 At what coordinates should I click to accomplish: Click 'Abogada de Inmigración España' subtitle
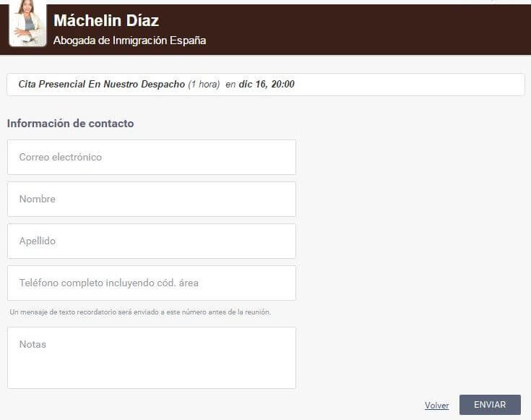pos(130,40)
